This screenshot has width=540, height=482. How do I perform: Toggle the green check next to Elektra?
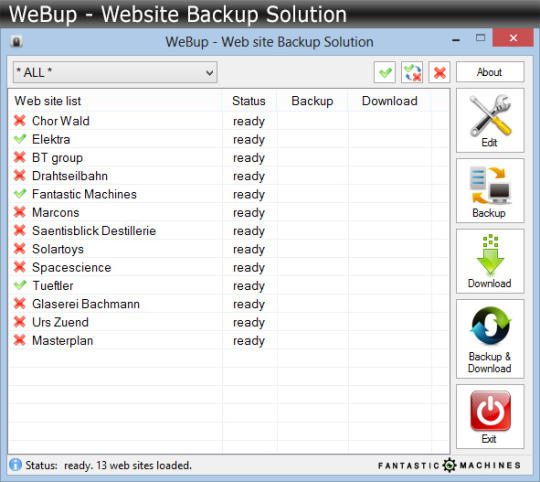(20, 139)
